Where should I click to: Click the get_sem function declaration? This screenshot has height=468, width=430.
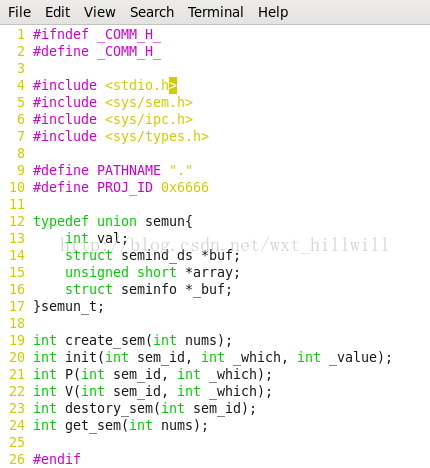(x=120, y=425)
